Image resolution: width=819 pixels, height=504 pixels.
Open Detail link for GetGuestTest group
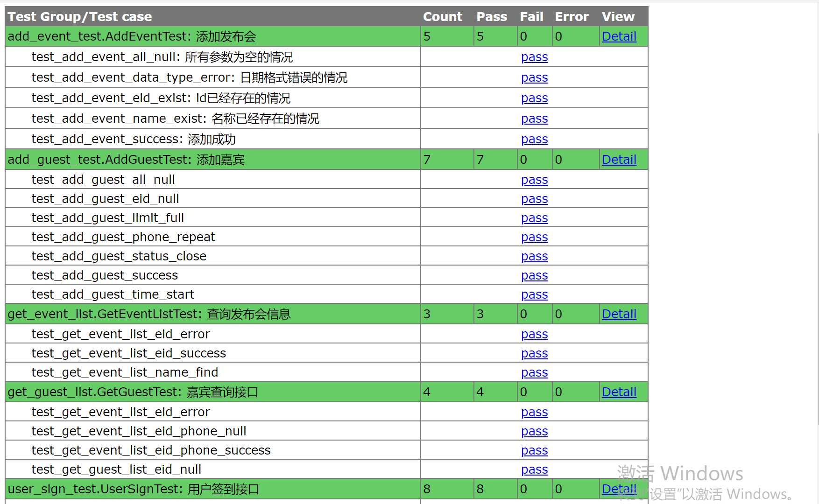click(x=619, y=392)
